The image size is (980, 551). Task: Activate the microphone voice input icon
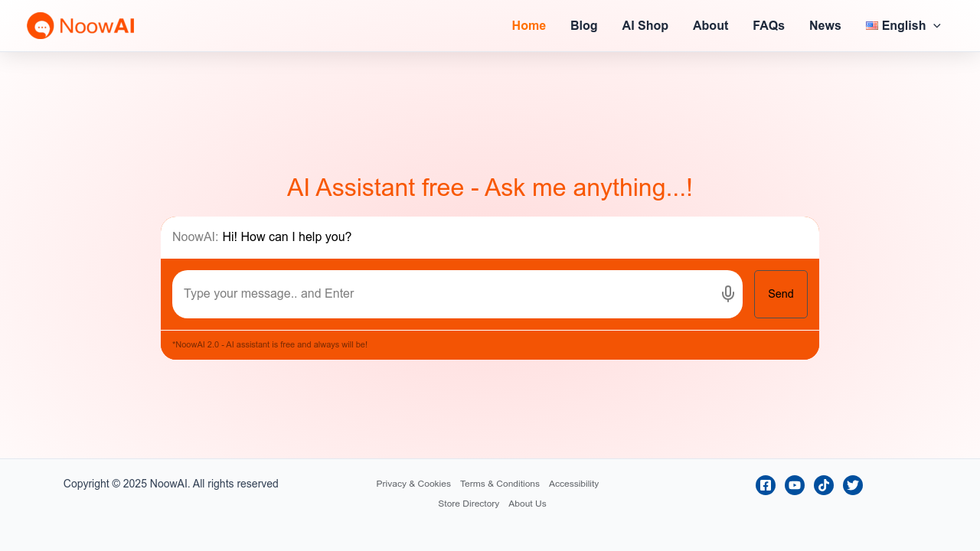727,293
